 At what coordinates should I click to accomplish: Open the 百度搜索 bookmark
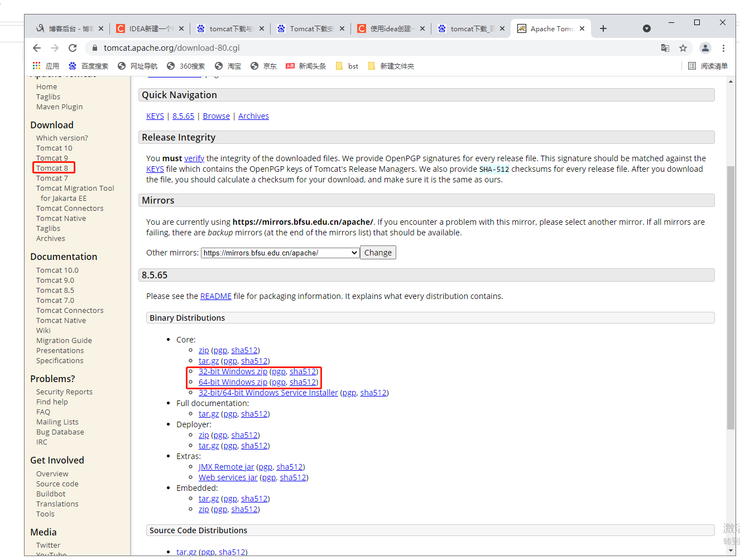(88, 66)
